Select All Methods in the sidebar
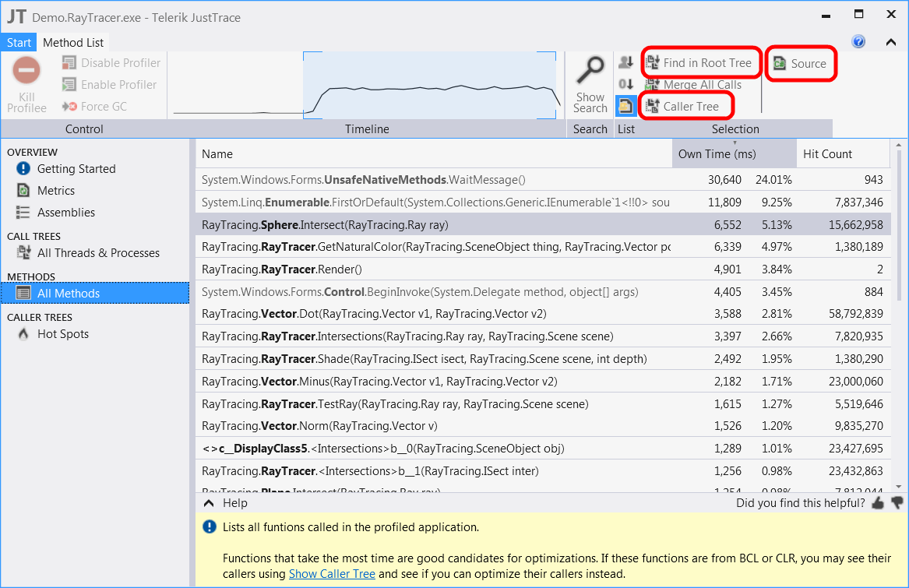The height and width of the screenshot is (588, 909). coord(95,293)
